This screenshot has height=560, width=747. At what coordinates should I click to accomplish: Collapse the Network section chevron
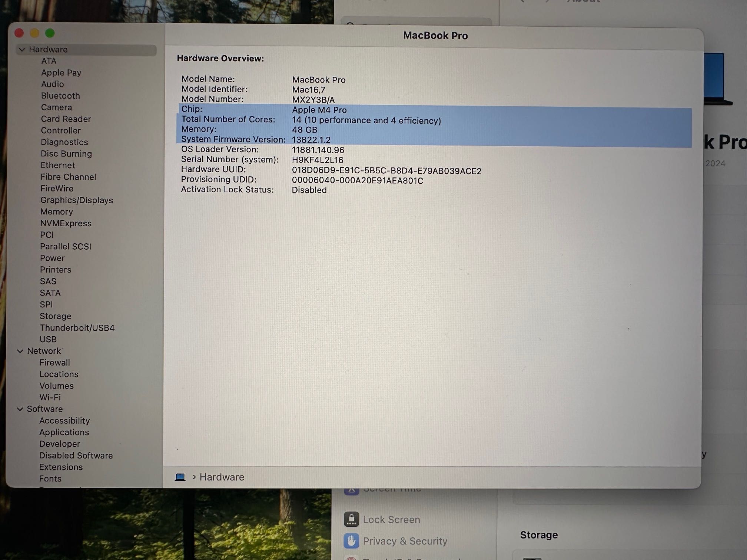20,351
